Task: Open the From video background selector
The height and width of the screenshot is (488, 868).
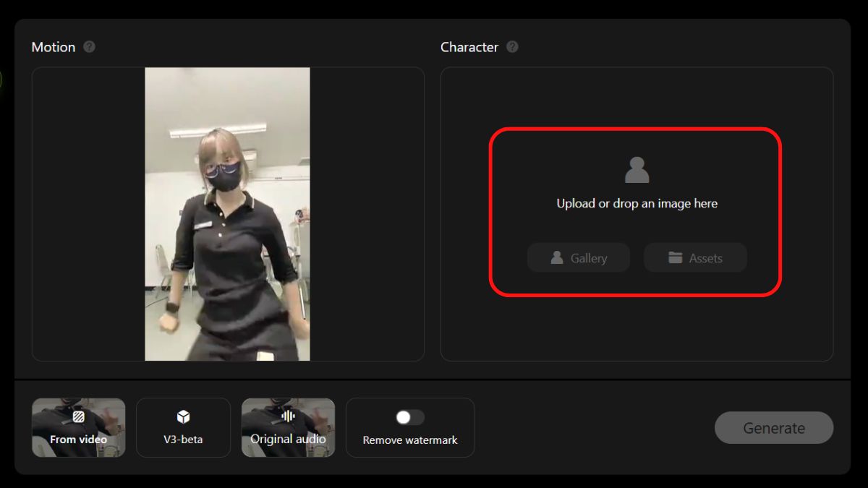Action: [78, 427]
